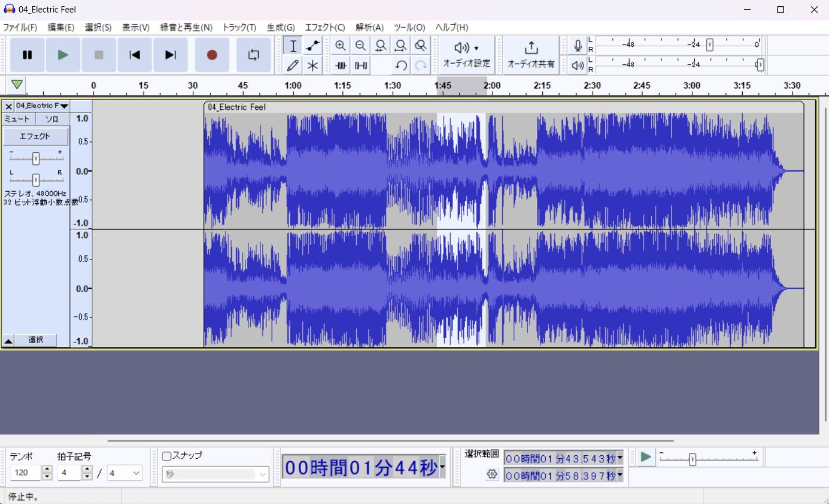Image resolution: width=829 pixels, height=504 pixels.
Task: Click the track gain slider handle
Action: 36,158
